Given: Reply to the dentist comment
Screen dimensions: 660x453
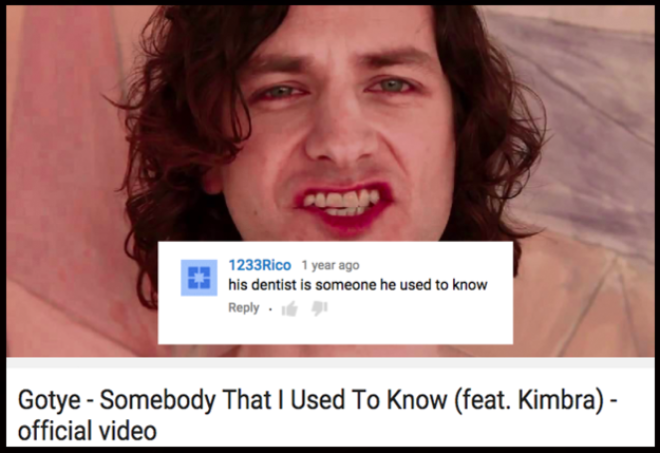Looking at the screenshot, I should (244, 308).
